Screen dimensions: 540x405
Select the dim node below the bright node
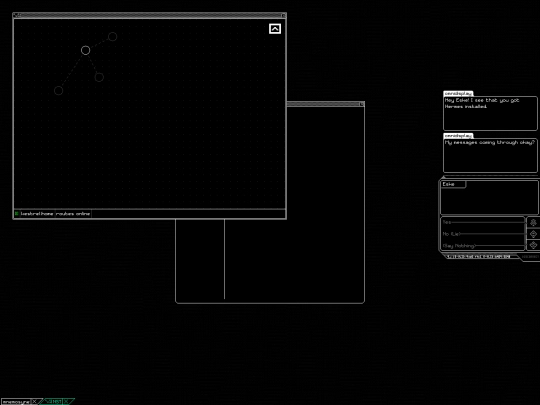(99, 77)
